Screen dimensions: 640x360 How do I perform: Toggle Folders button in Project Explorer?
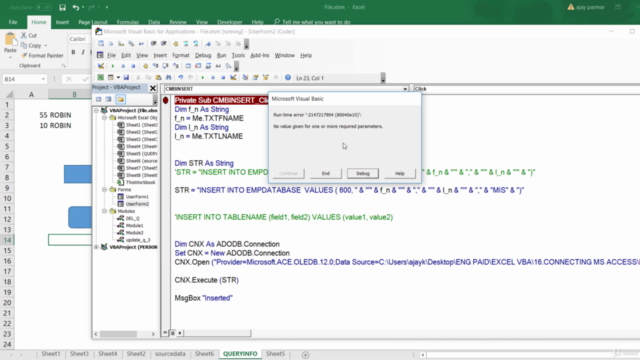[120, 99]
